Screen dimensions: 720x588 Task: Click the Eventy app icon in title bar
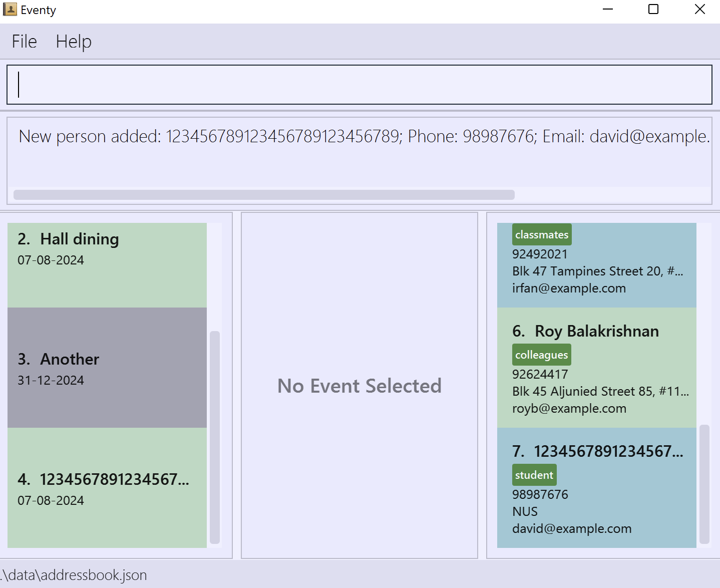[10, 10]
